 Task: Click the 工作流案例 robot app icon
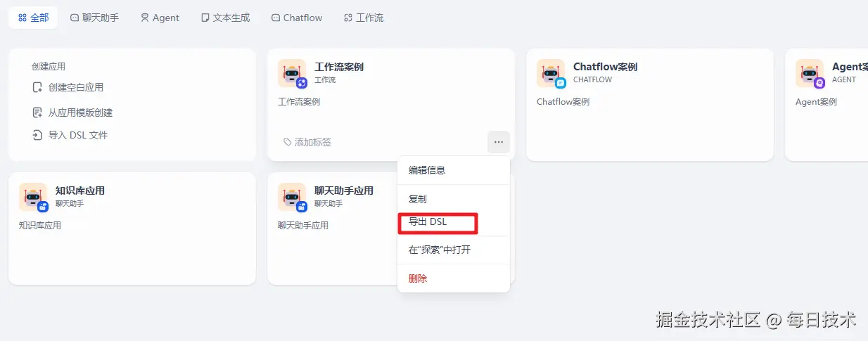(291, 73)
